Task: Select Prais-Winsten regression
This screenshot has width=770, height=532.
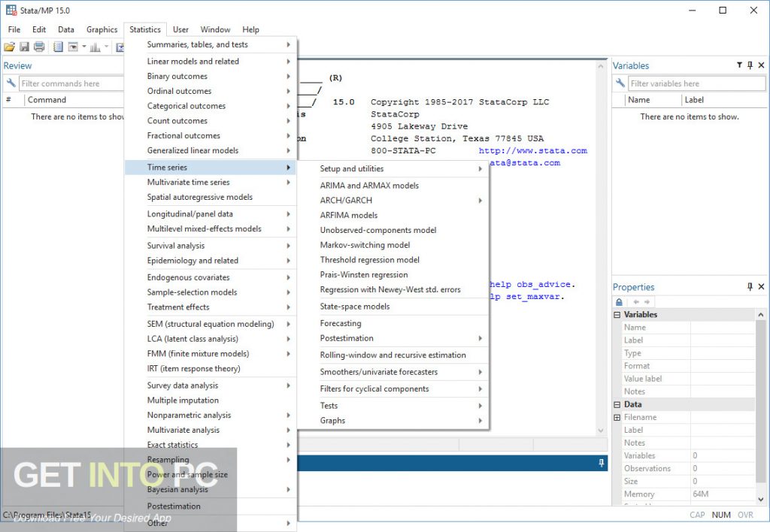Action: (393, 275)
